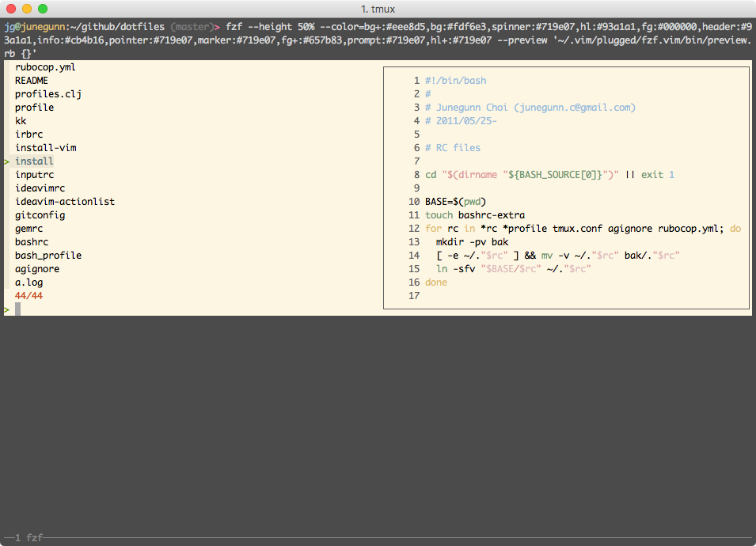
Task: Select the inputrc file entry
Action: point(34,174)
